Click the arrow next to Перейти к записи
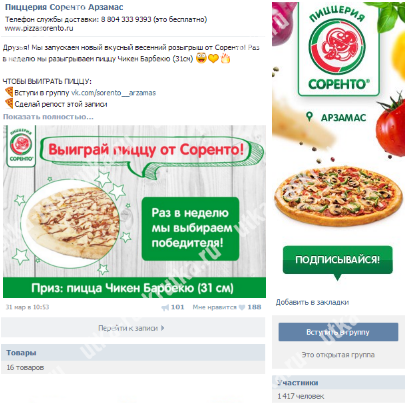 (x=162, y=328)
